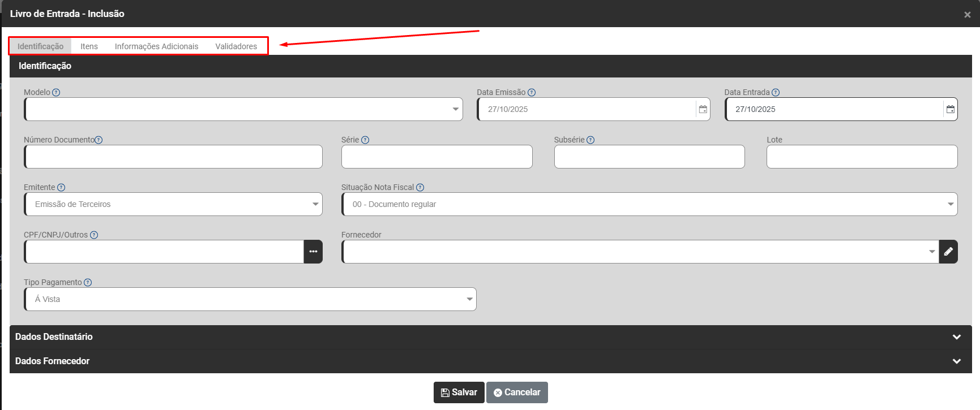The image size is (980, 410).
Task: Click the ellipsis search button beside CPF/CNPJ
Action: (x=313, y=252)
